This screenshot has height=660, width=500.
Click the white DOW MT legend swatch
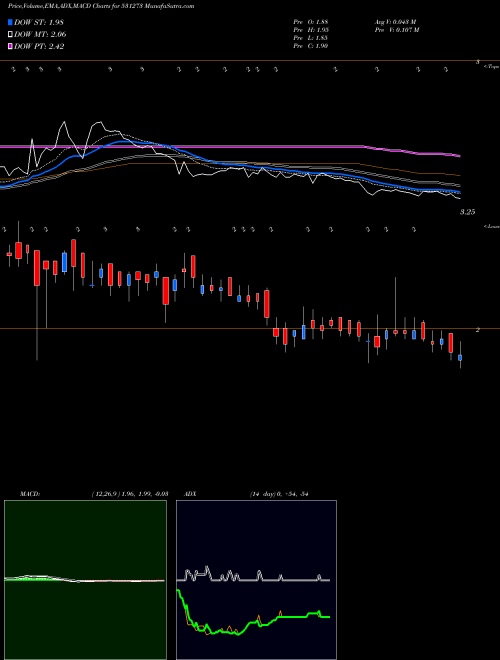tap(10, 35)
